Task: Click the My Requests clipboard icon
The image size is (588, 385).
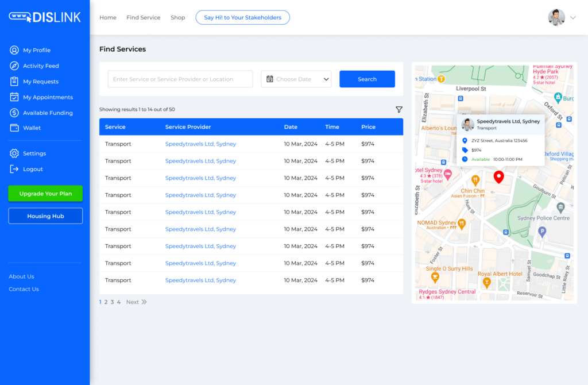Action: click(x=14, y=82)
